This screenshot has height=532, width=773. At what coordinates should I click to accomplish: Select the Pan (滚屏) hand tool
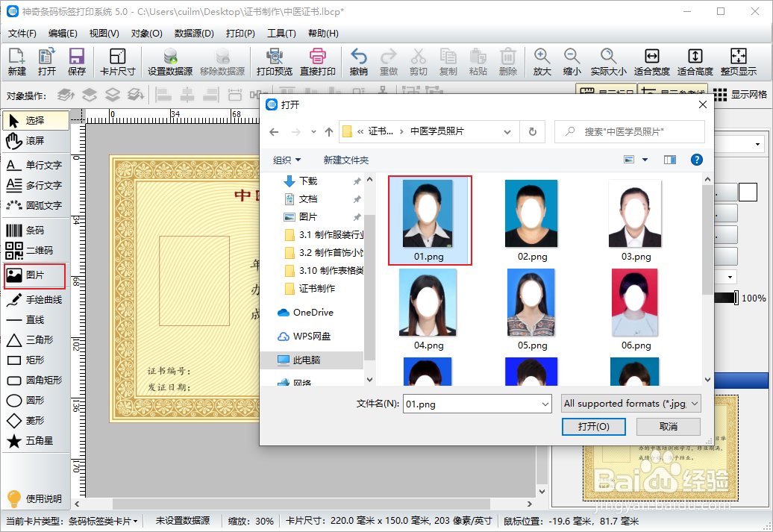click(x=36, y=140)
